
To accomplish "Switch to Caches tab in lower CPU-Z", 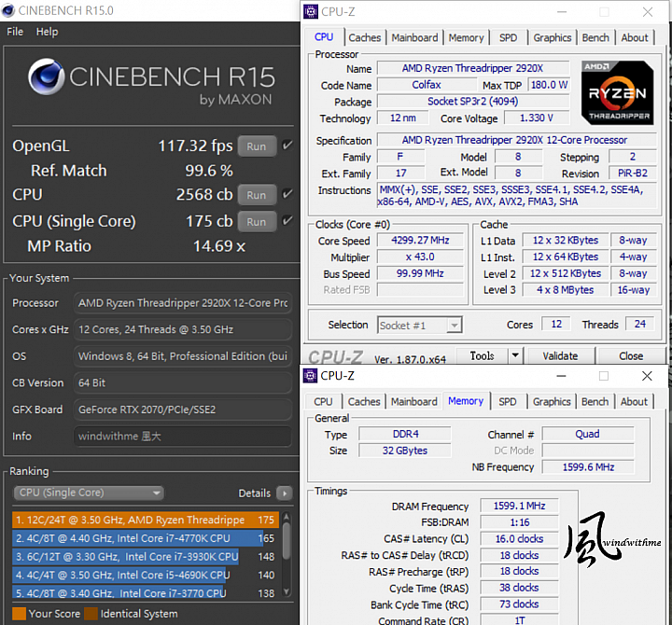I will [364, 402].
